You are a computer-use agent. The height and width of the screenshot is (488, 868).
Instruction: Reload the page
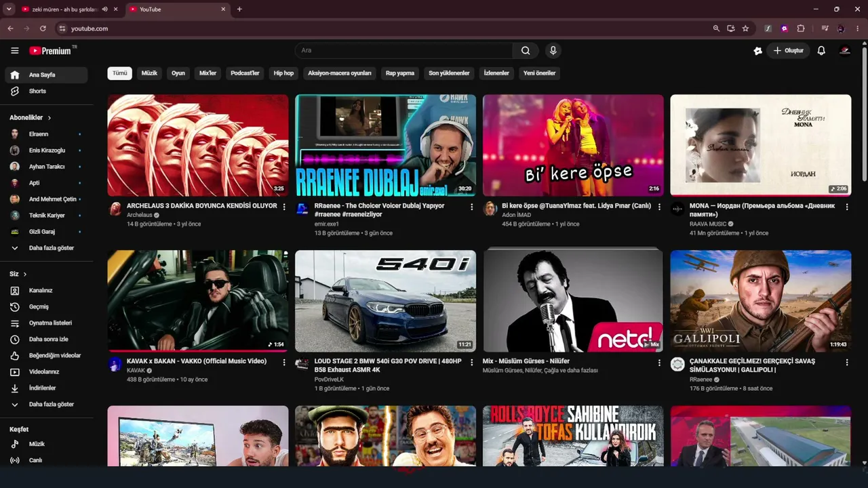point(43,28)
